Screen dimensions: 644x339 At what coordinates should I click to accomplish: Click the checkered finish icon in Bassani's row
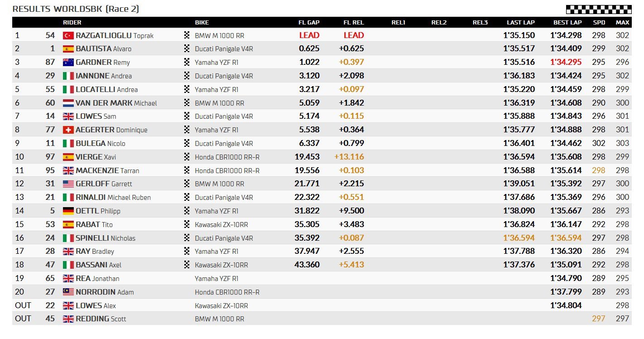187,265
